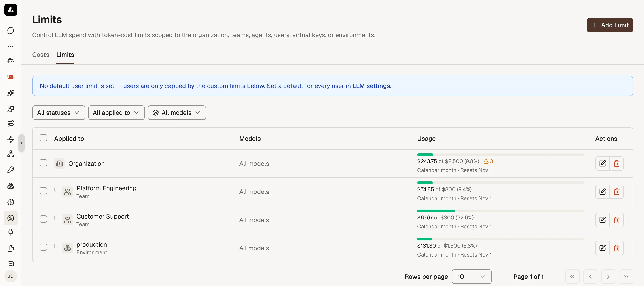Click the Organization usage progress bar
This screenshot has width=644, height=286.
(501, 155)
